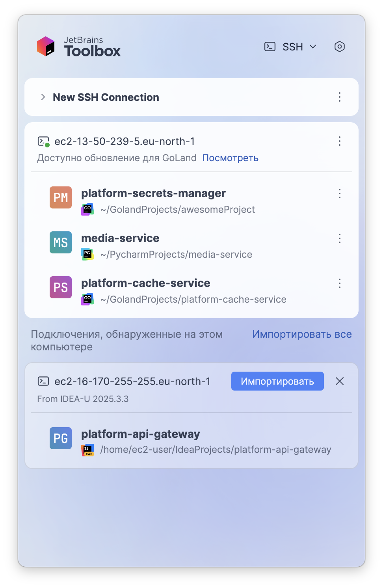This screenshot has height=588, width=383.
Task: Click the Доступно обновление для GoLand text
Action: (117, 158)
